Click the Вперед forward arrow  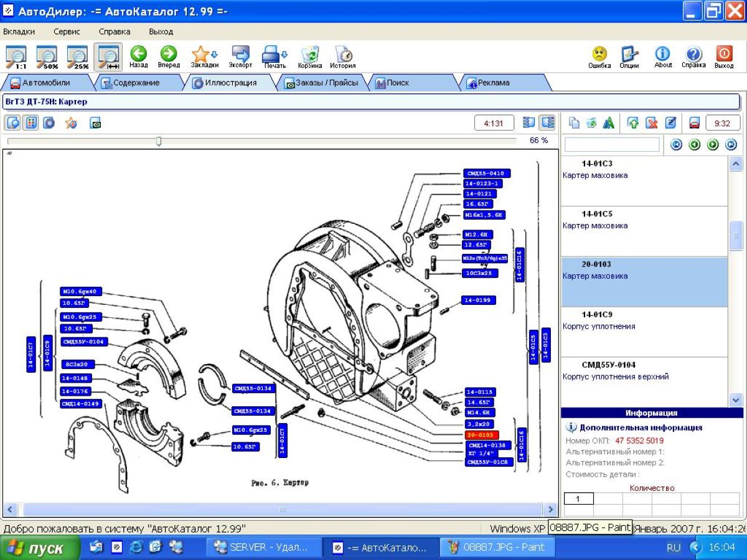coord(169,57)
